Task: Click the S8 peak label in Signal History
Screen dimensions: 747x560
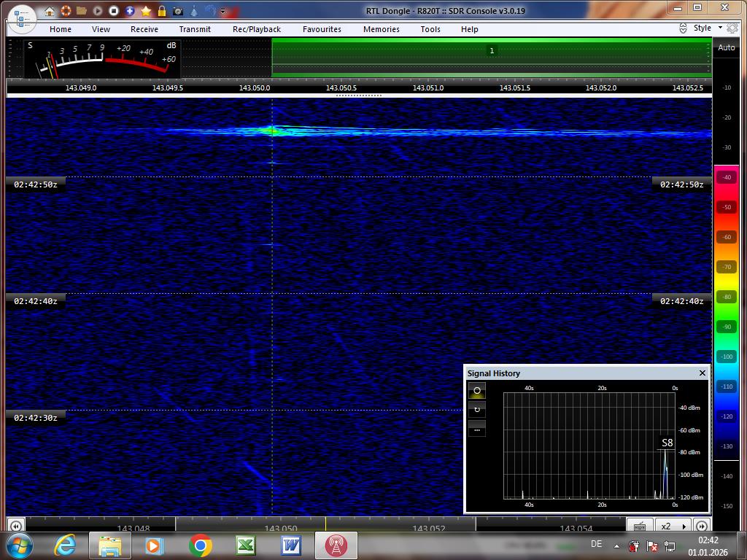Action: click(x=667, y=443)
